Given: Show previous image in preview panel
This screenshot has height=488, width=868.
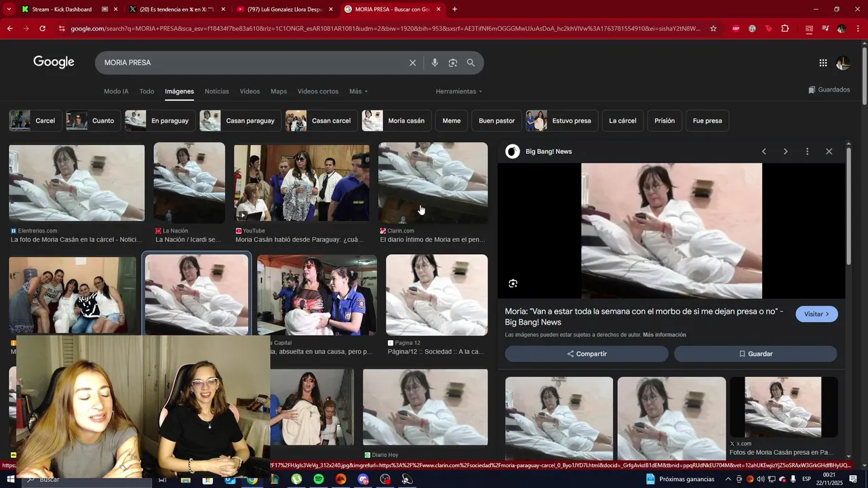Looking at the screenshot, I should [x=764, y=151].
